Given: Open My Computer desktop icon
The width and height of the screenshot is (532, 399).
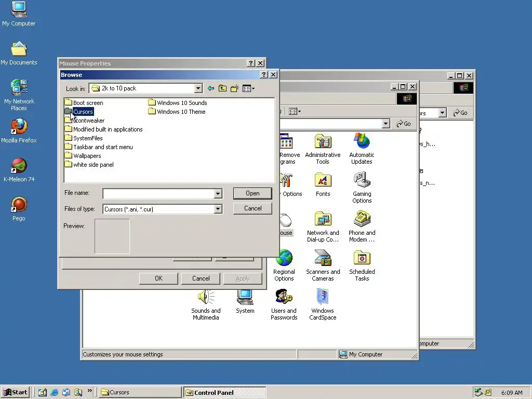Looking at the screenshot, I should click(19, 14).
